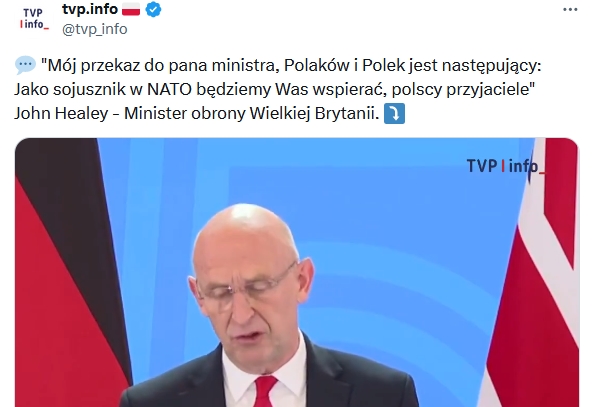Click the word NATO in the tweet

[171, 89]
